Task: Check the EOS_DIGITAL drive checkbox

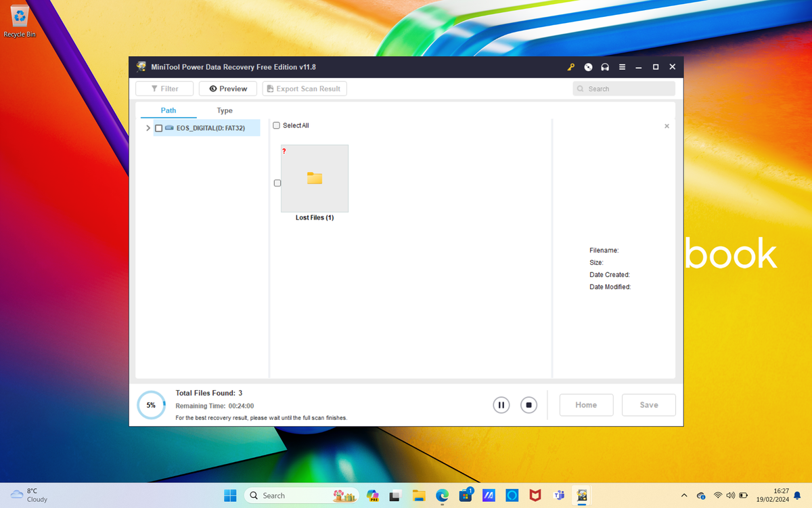Action: coord(158,127)
